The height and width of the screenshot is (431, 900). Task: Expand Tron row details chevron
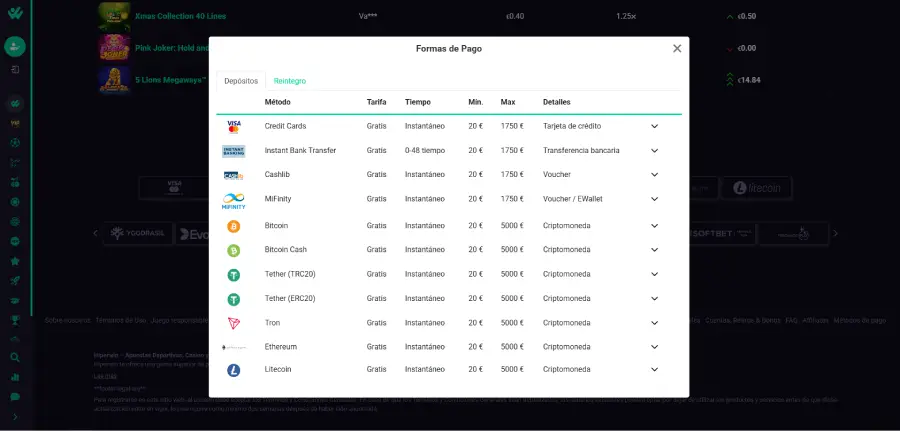point(654,323)
